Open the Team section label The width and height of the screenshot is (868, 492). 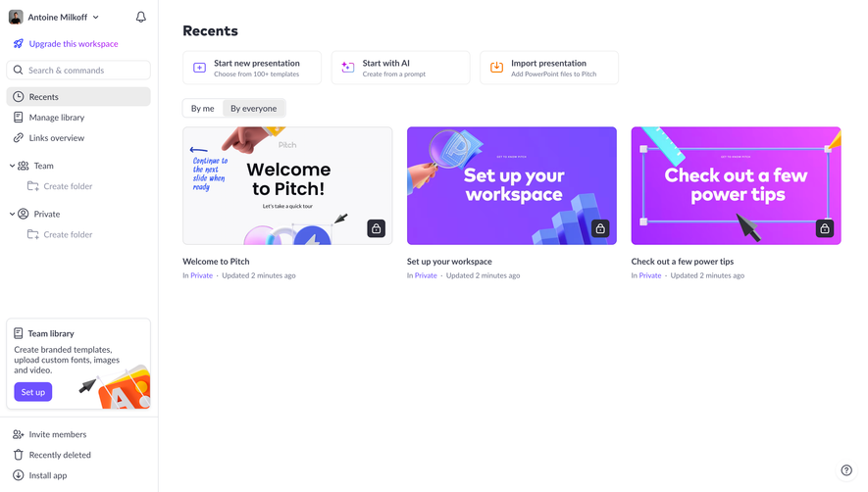tap(44, 166)
